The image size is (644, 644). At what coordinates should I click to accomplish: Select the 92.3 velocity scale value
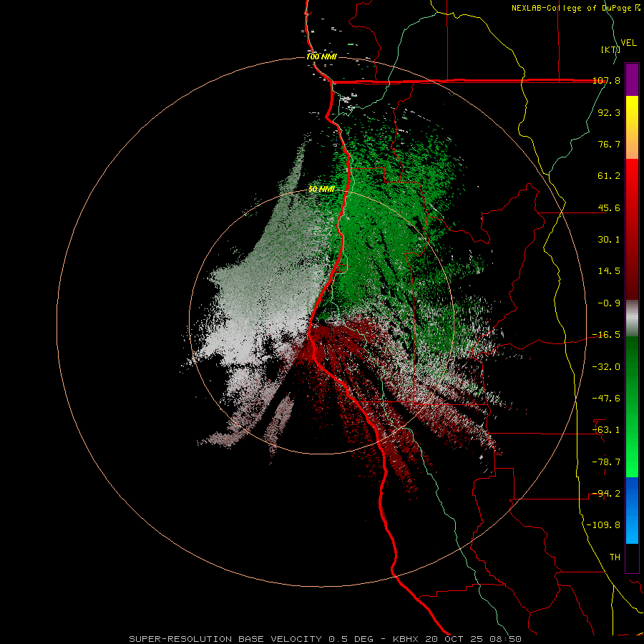(609, 112)
